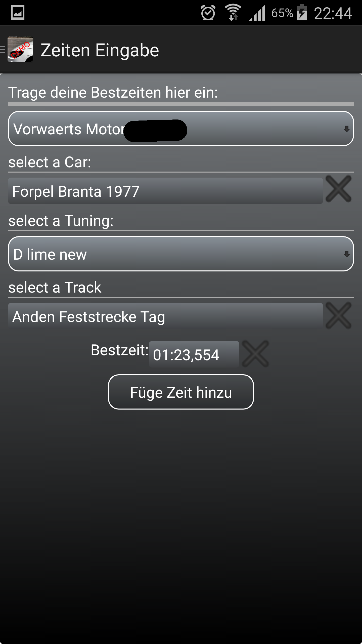The height and width of the screenshot is (644, 362).
Task: Tap the Zeiten Eingabe title
Action: tap(100, 50)
